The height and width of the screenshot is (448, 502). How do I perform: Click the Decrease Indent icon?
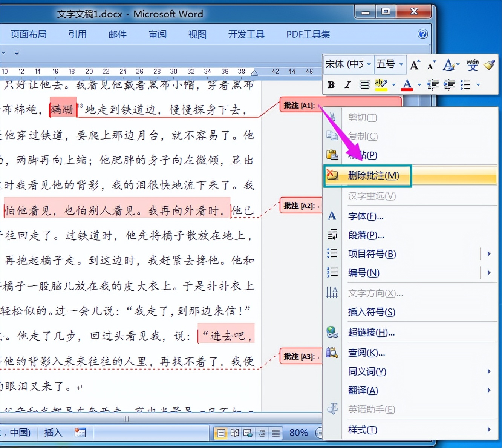433,85
